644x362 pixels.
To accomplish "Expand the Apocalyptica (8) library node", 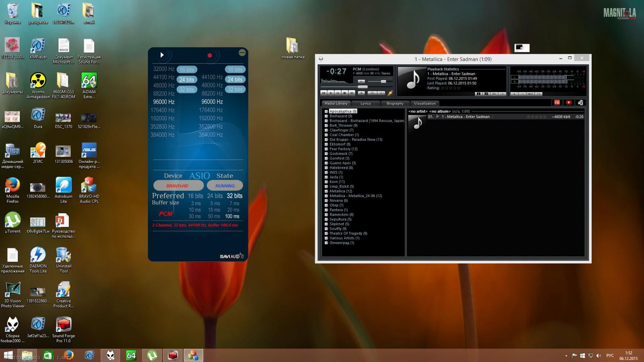I will tap(326, 111).
